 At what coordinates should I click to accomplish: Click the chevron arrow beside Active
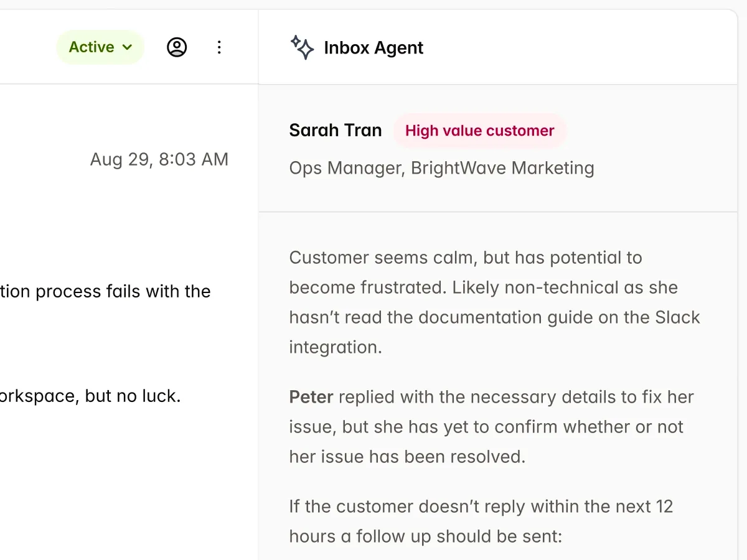[x=128, y=47]
